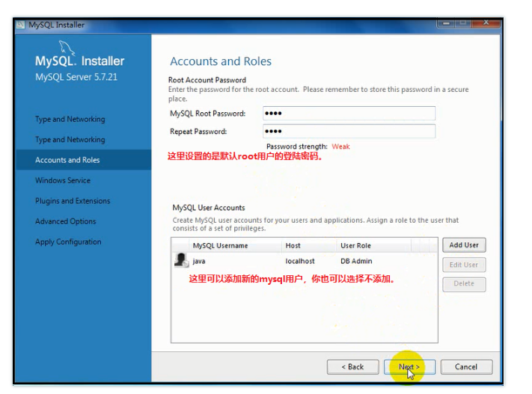Click the DB Admin role cell
This screenshot has height=394, width=532.
pos(356,261)
